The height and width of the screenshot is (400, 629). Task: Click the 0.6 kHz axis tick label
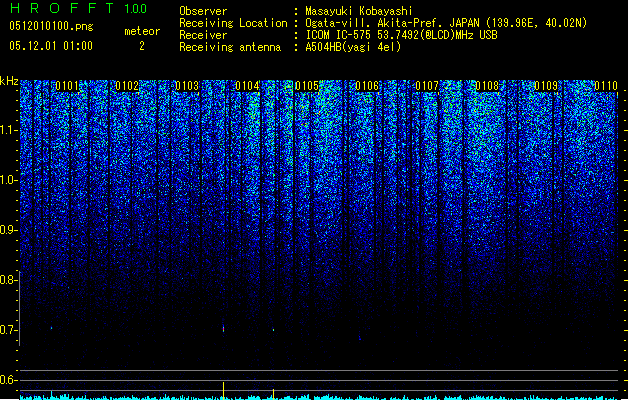[x=9, y=380]
